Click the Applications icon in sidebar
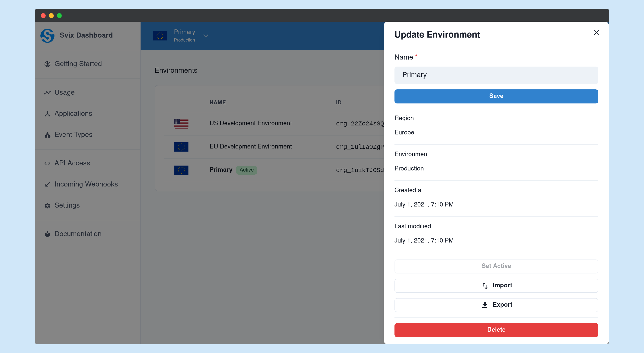644x353 pixels. point(47,114)
